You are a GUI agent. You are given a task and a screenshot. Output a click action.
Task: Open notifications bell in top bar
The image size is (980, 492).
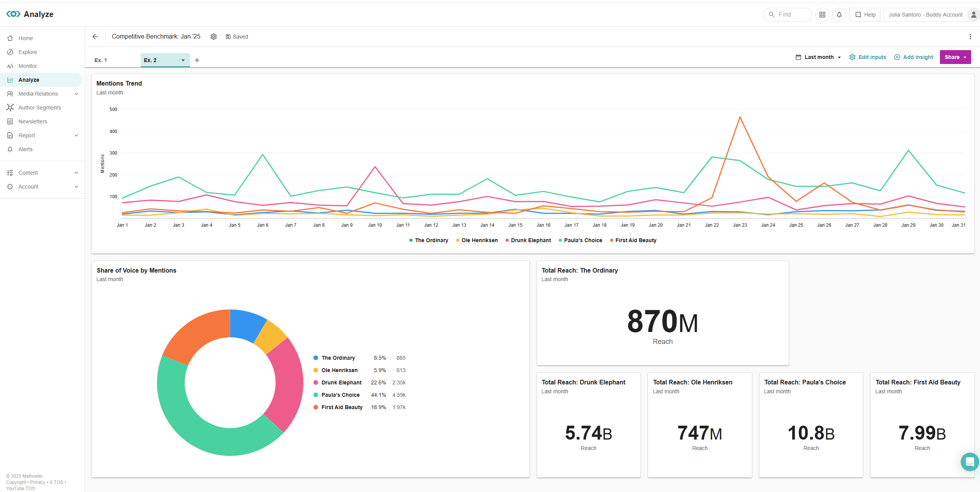pyautogui.click(x=839, y=15)
